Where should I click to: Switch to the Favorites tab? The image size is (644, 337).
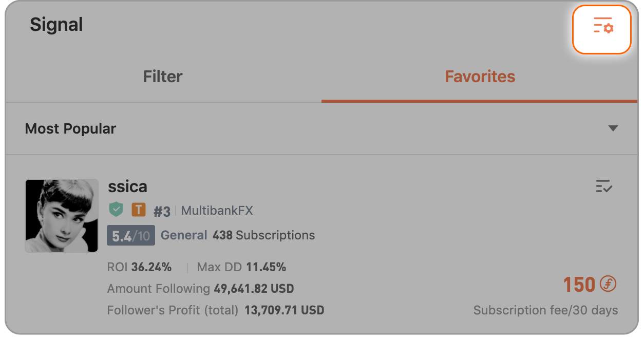(x=480, y=77)
